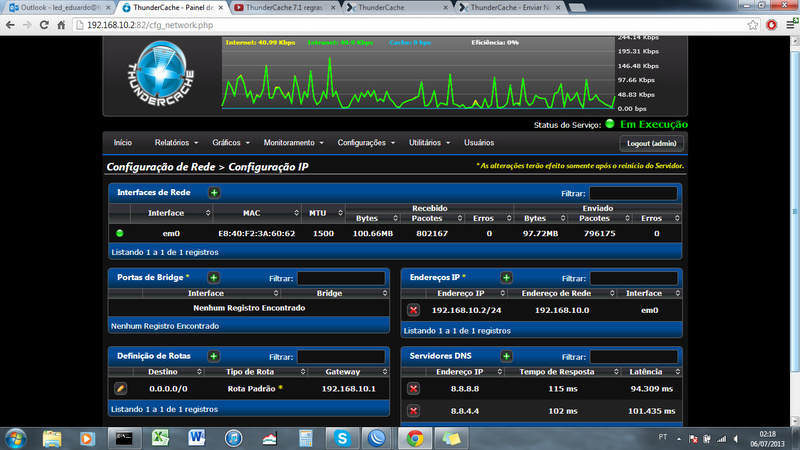Screen dimensions: 800x450
Task: Edit the default route 0.0.0.0/0
Action: point(120,389)
